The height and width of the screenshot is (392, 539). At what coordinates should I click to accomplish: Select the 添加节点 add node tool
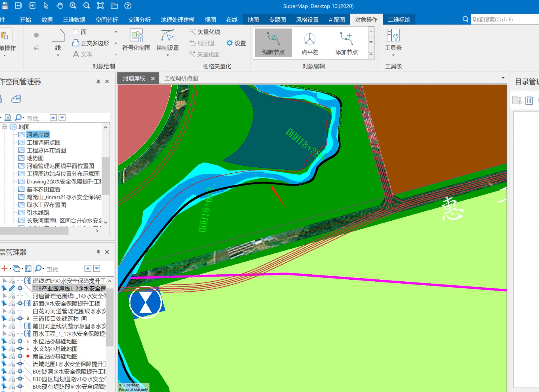(x=346, y=43)
